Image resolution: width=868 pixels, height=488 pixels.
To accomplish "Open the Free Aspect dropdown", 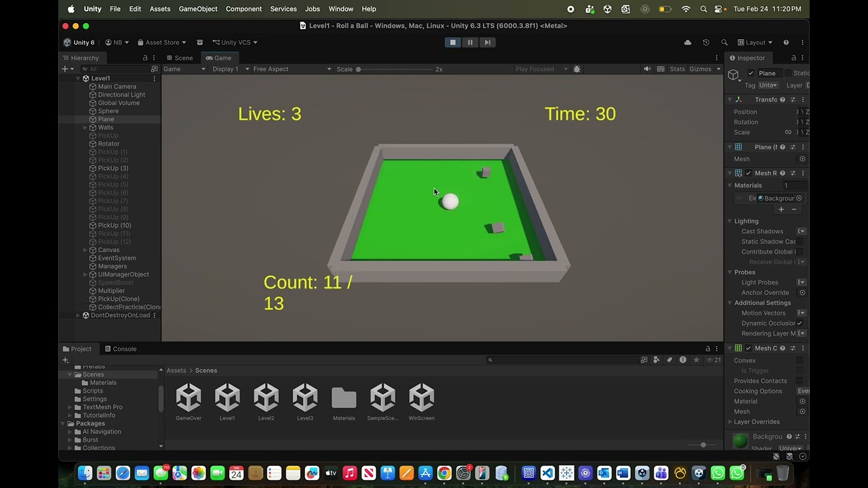I will point(292,69).
